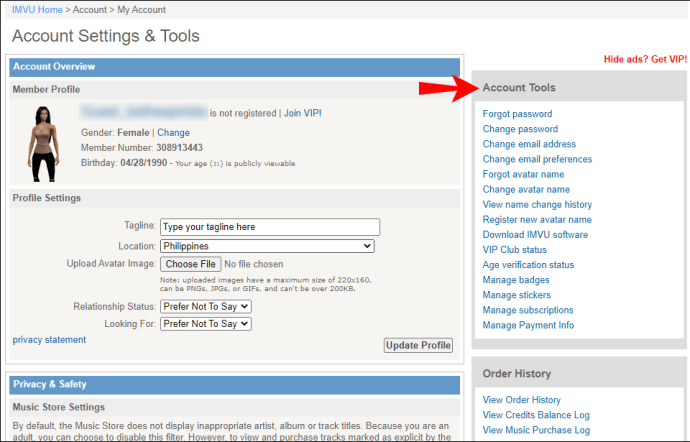Open the Change avatar name link
Screen dimensions: 690x442
(526, 189)
